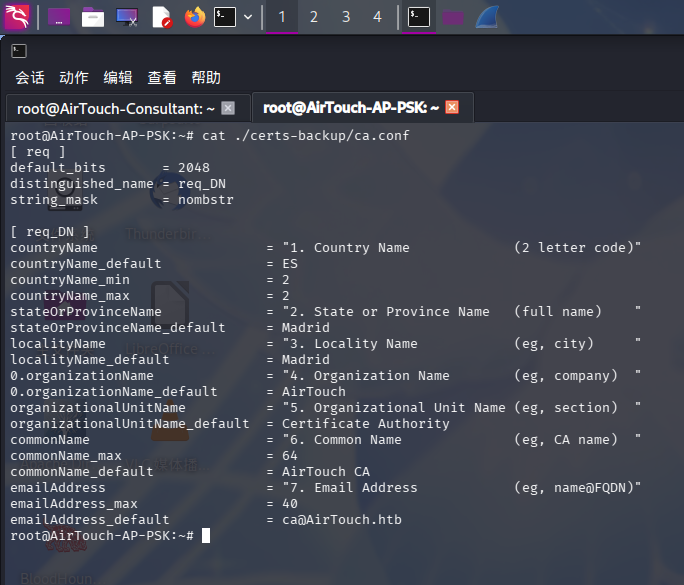684x585 pixels.
Task: Click the email value 'ca@AirTouch.htb'
Action: coord(342,520)
